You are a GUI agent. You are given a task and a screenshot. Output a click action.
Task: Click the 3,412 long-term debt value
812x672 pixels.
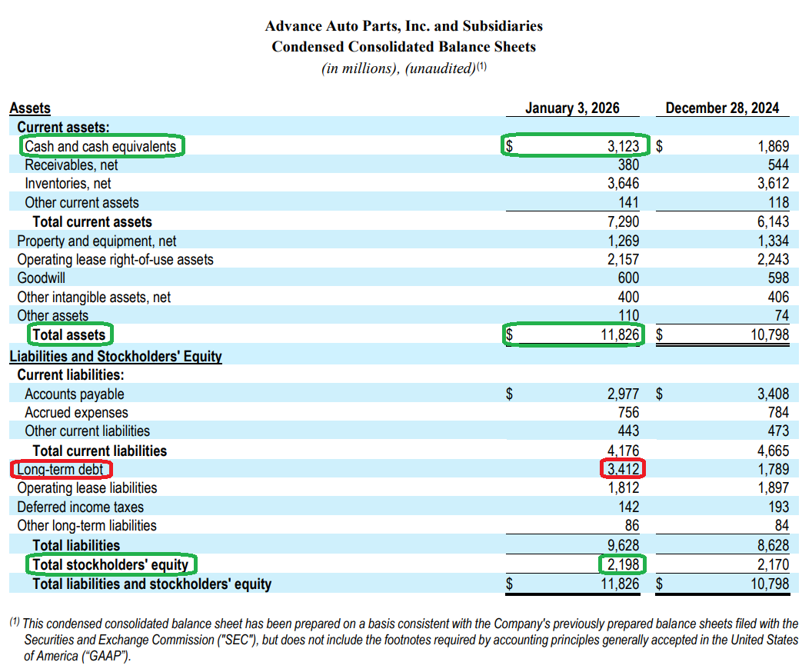point(623,470)
